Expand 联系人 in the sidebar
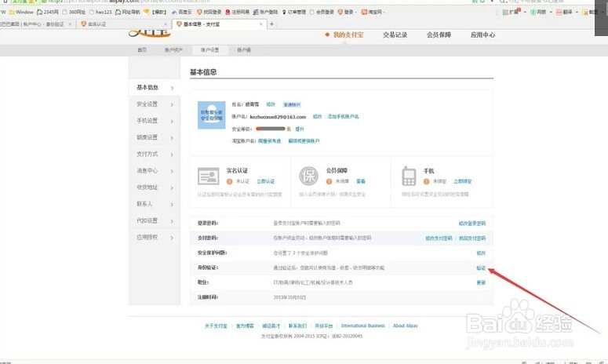 coord(155,204)
